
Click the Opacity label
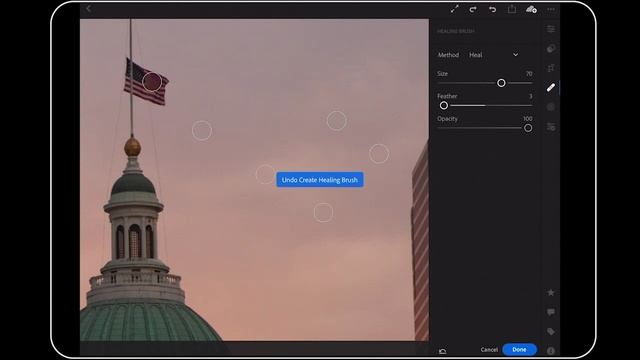[447, 119]
